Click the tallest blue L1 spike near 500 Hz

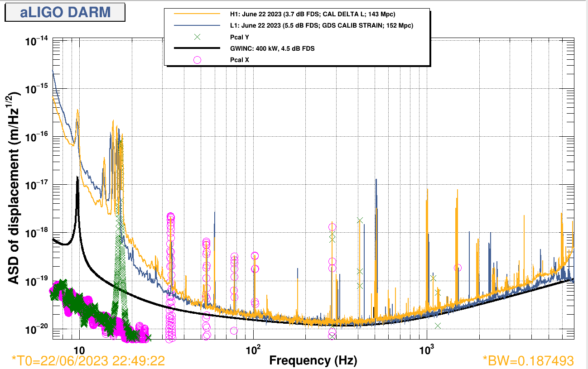point(376,180)
